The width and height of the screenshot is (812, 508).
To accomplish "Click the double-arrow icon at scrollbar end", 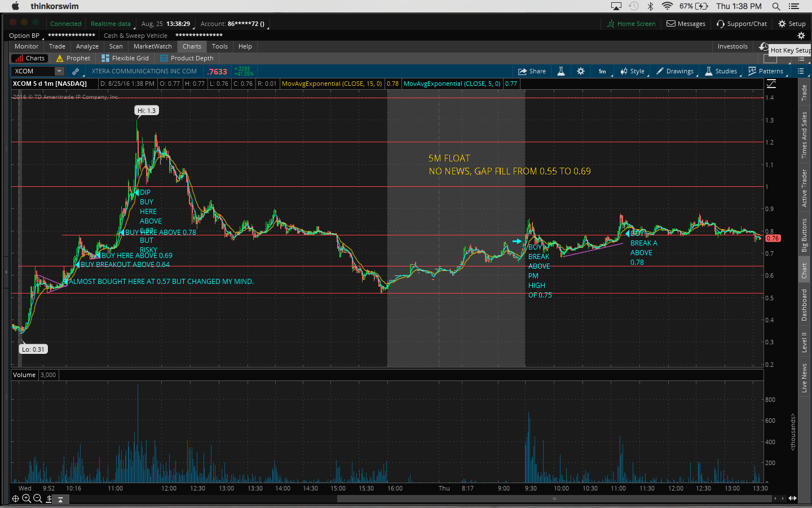I will tap(792, 498).
